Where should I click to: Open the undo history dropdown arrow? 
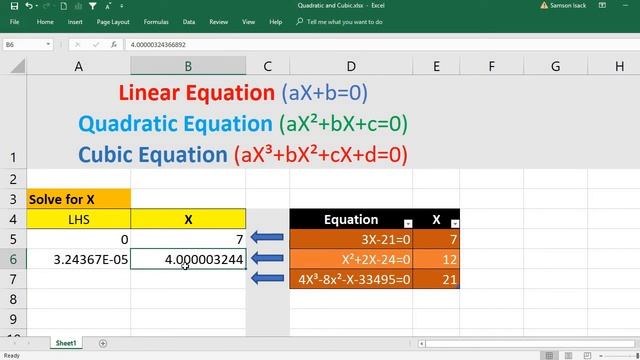37,6
